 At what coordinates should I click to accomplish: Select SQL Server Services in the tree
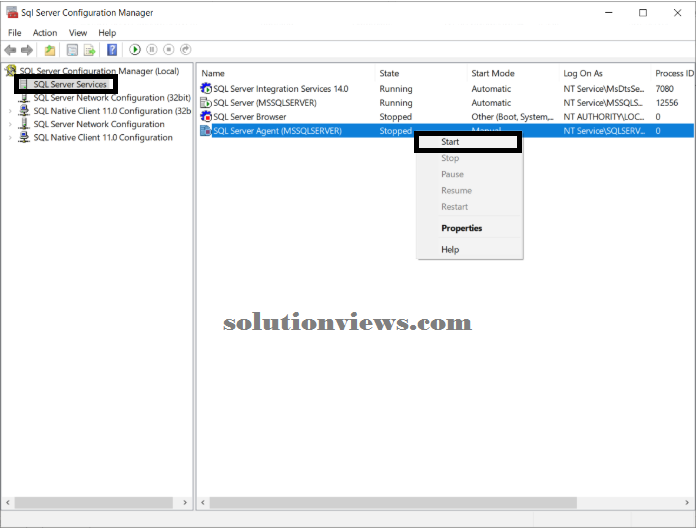click(70, 84)
